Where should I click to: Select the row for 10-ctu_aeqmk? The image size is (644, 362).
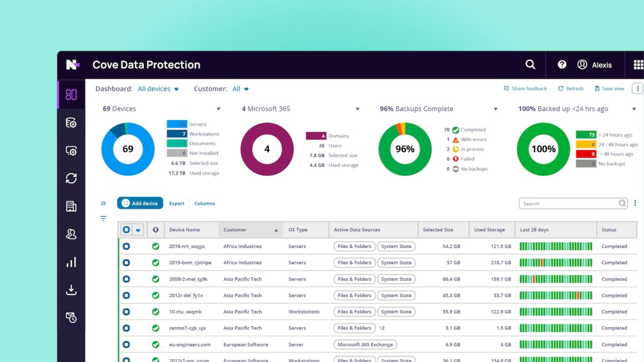126,312
